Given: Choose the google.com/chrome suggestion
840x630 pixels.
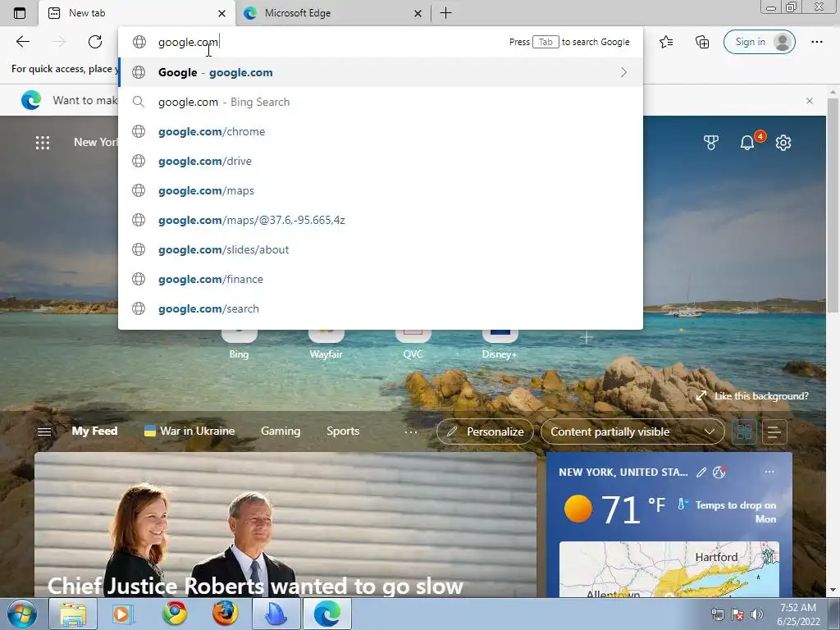Looking at the screenshot, I should pos(381,131).
